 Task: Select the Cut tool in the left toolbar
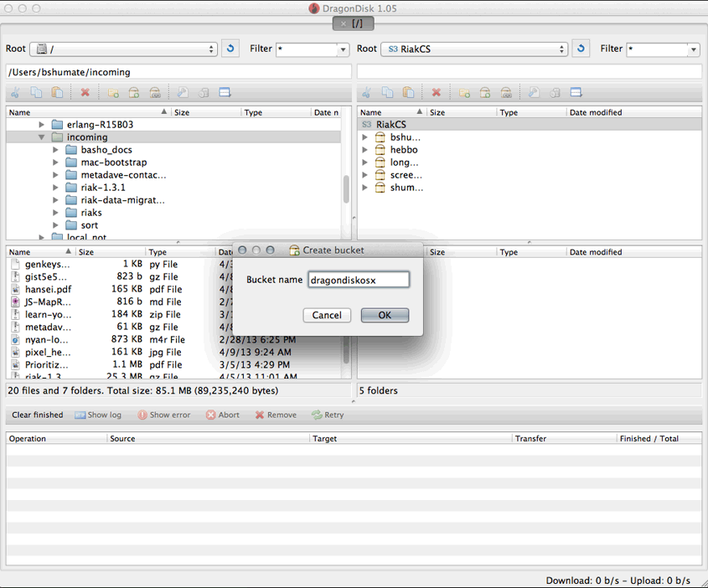[x=15, y=92]
